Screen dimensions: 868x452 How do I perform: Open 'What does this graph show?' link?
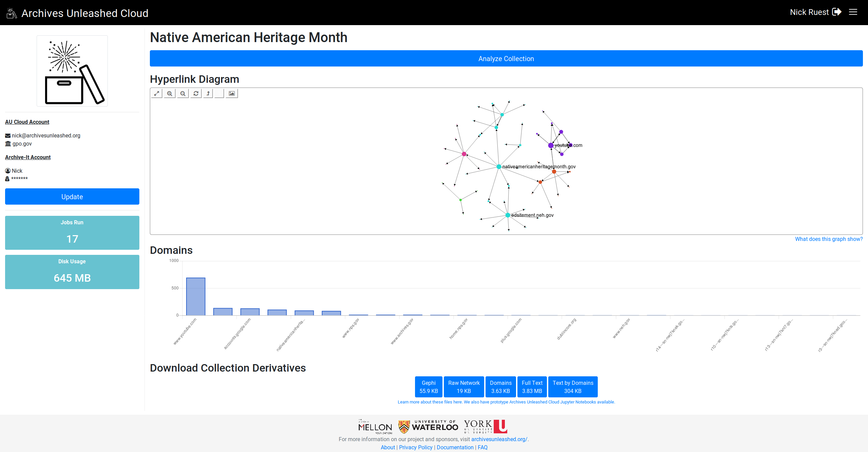click(x=829, y=239)
